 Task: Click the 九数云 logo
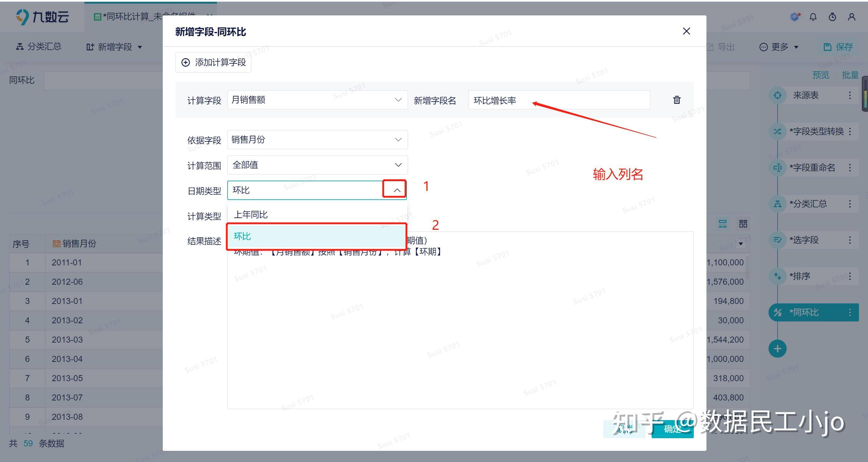click(x=42, y=17)
